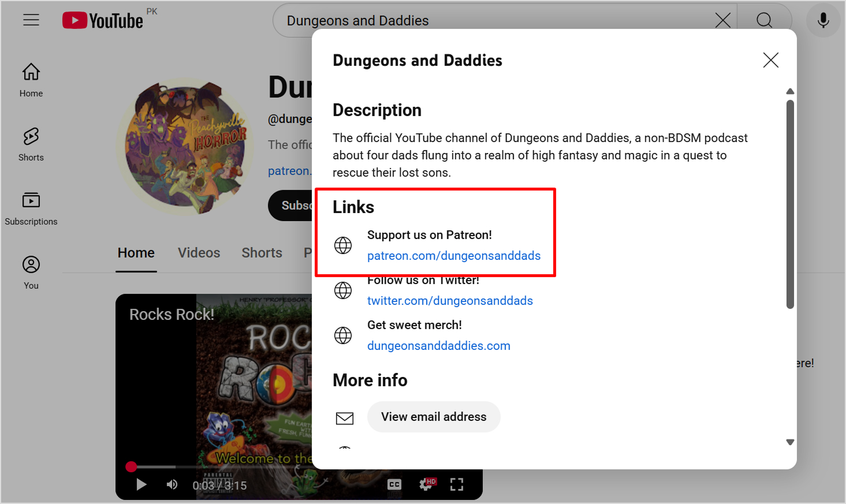Click 'Get sweet merch!' text
Image resolution: width=846 pixels, height=504 pixels.
point(415,325)
